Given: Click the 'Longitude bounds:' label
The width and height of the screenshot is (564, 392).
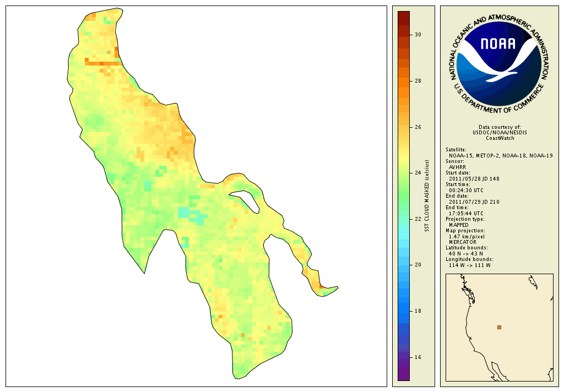Looking at the screenshot, I should coord(469,259).
